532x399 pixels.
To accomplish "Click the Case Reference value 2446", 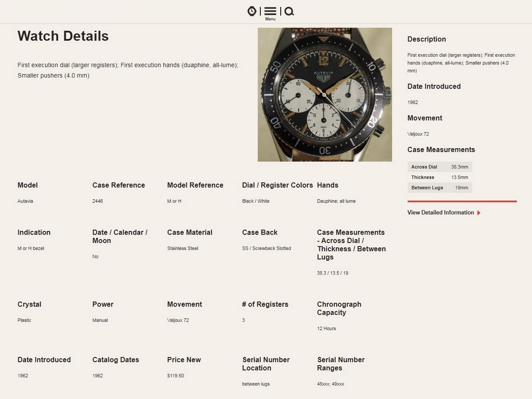I will [98, 201].
